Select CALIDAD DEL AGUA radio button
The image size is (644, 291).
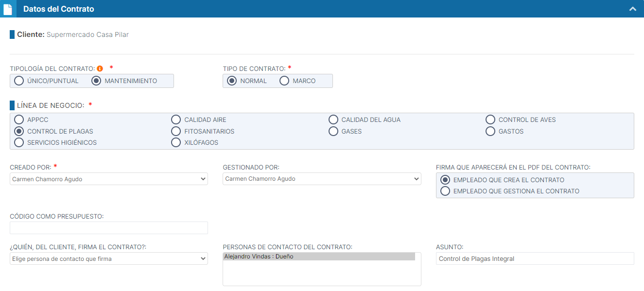(333, 120)
